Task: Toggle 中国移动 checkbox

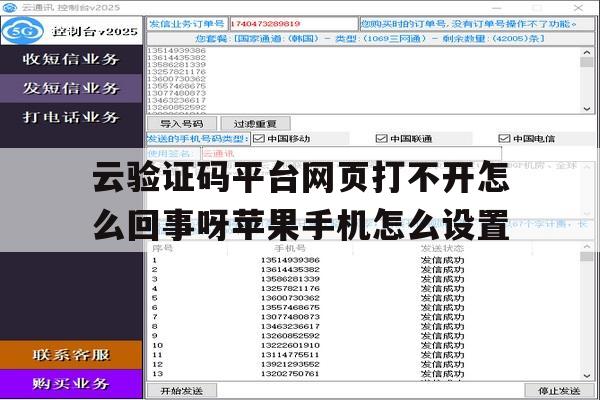Action: [x=259, y=139]
